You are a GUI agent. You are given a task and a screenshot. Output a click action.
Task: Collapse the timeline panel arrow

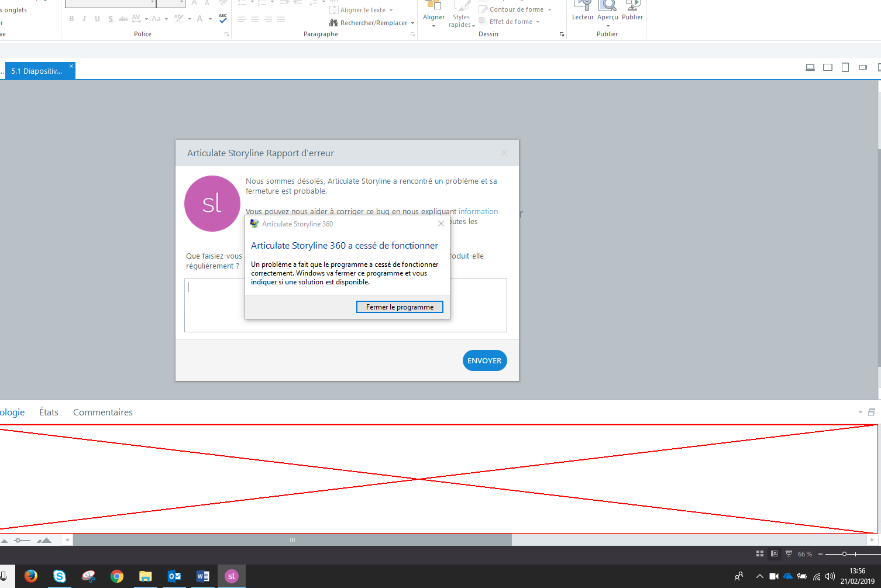tap(860, 412)
